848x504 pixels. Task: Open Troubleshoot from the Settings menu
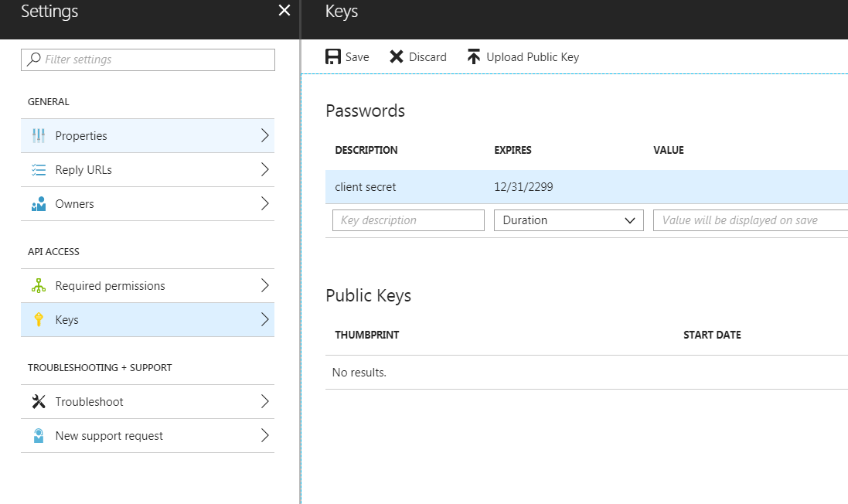[x=147, y=401]
